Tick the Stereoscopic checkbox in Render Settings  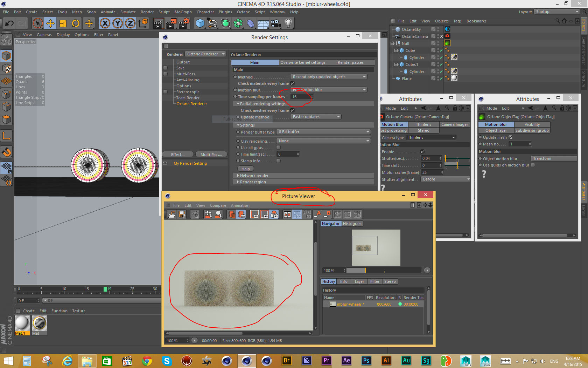166,92
